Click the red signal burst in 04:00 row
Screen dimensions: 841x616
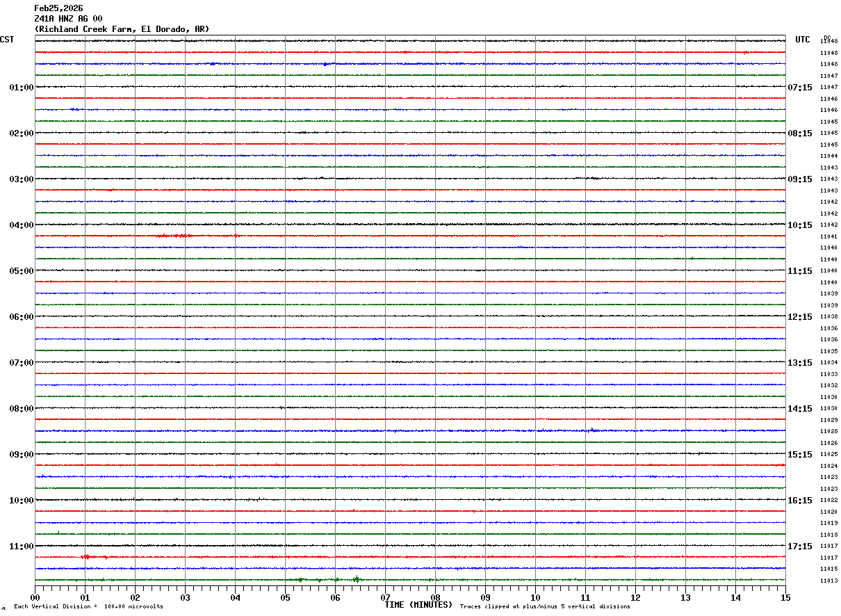click(174, 236)
